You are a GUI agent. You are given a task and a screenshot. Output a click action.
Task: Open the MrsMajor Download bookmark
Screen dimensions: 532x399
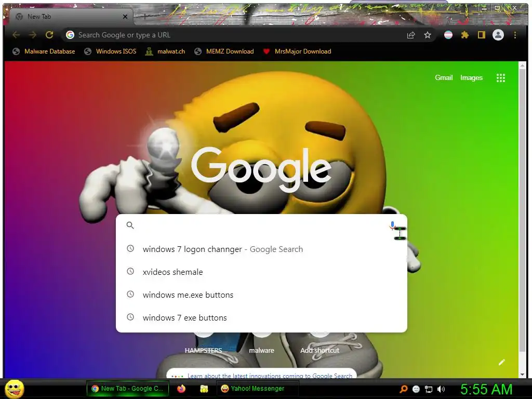click(297, 51)
